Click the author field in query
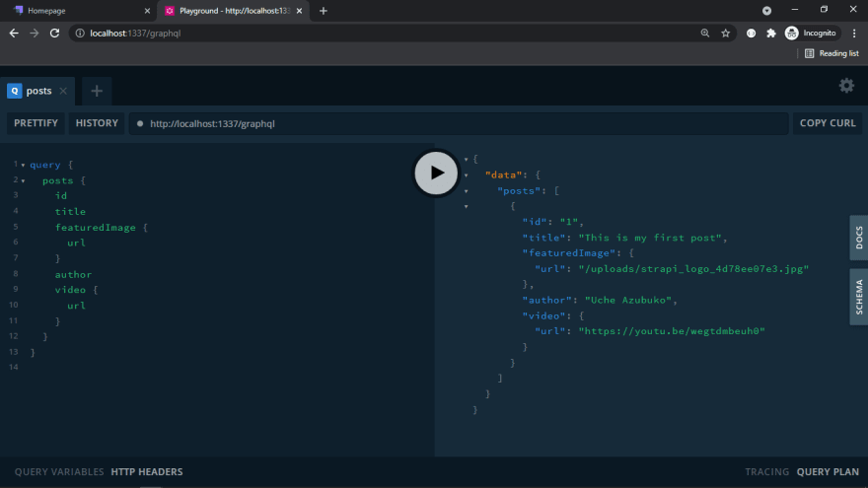868x488 pixels. click(x=73, y=274)
